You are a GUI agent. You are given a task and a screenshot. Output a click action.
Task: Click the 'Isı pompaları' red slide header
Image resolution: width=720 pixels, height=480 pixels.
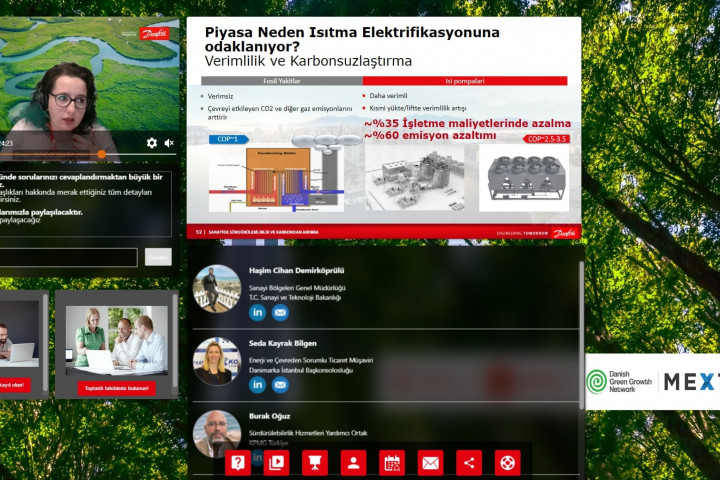(465, 81)
